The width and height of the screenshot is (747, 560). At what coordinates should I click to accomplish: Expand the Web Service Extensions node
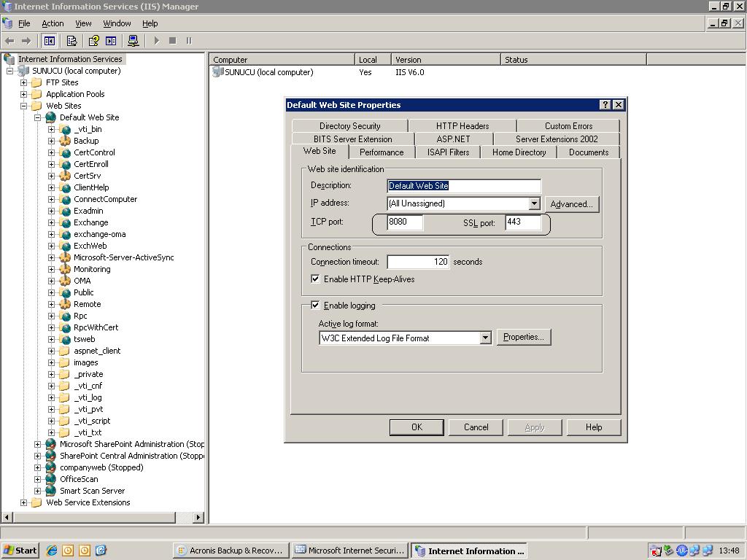(23, 502)
